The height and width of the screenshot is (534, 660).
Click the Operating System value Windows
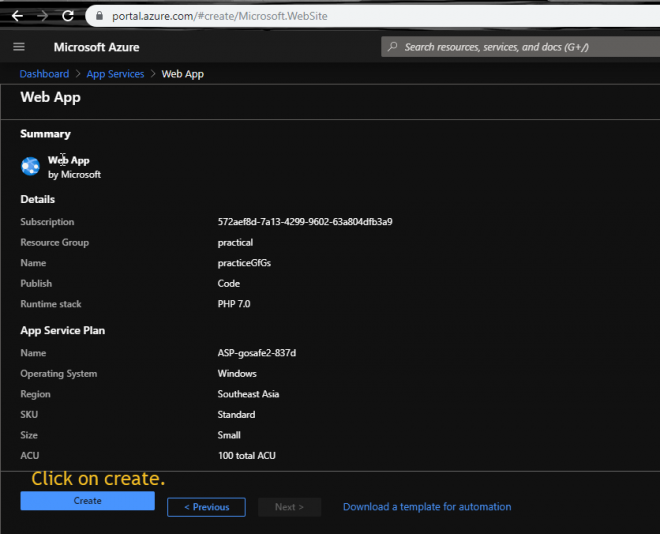tap(237, 374)
